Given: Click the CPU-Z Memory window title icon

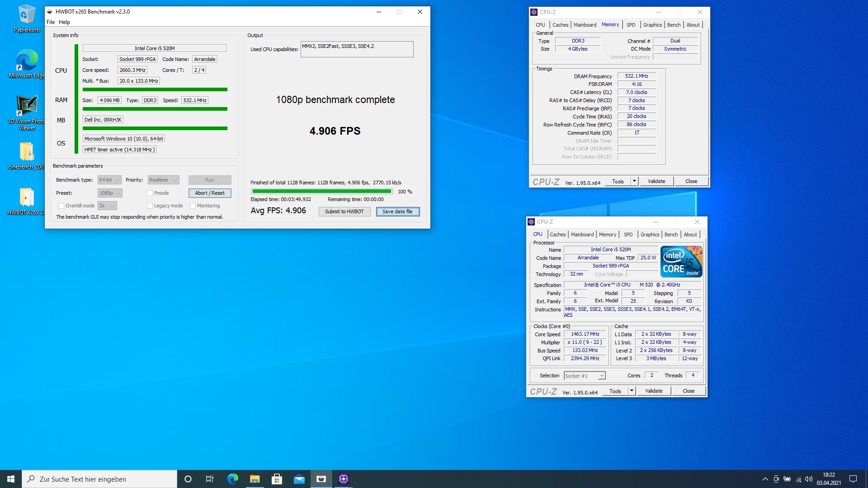Looking at the screenshot, I should coord(534,12).
